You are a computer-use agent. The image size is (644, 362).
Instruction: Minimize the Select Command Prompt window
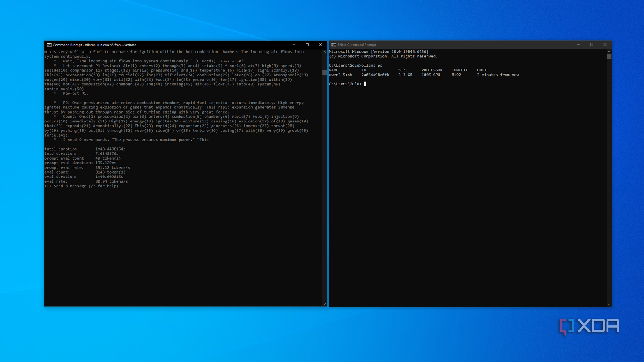[x=578, y=45]
